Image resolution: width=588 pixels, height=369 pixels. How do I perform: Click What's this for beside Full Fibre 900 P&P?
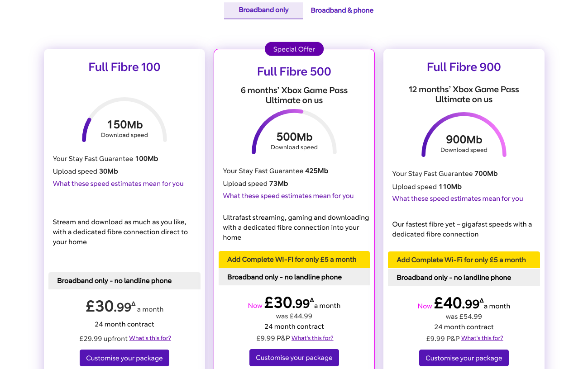click(x=482, y=338)
